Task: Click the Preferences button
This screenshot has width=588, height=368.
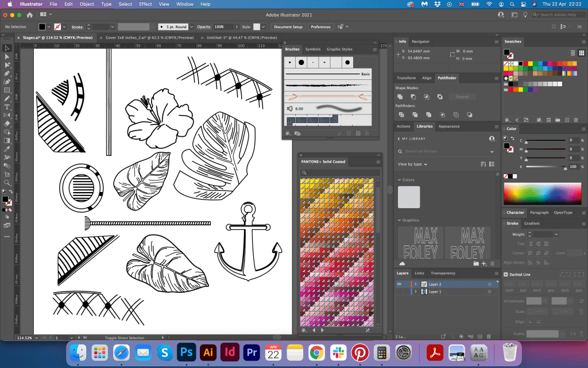Action: tap(320, 27)
